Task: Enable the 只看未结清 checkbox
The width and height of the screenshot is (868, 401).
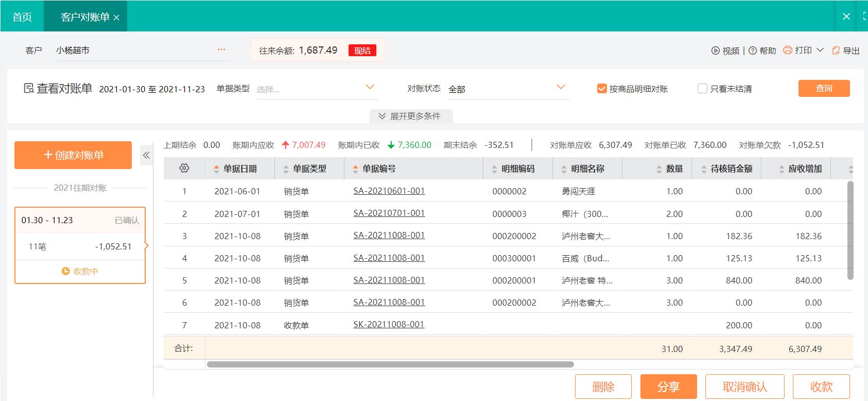Action: 702,89
